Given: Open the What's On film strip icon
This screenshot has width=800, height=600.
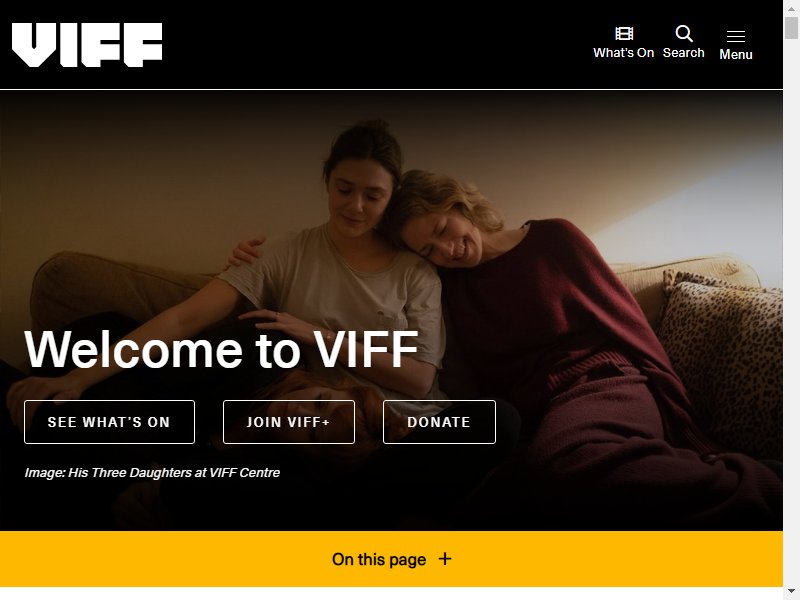Looking at the screenshot, I should point(624,34).
